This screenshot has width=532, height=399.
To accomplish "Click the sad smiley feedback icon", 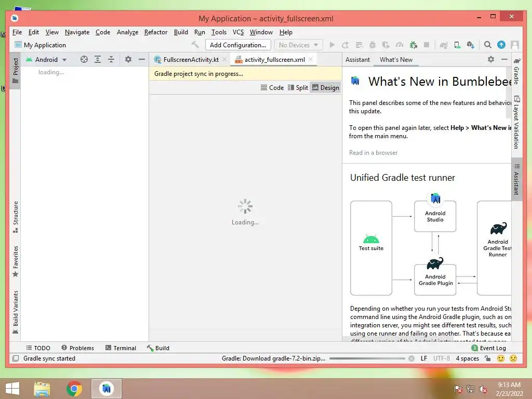I will pos(513,358).
